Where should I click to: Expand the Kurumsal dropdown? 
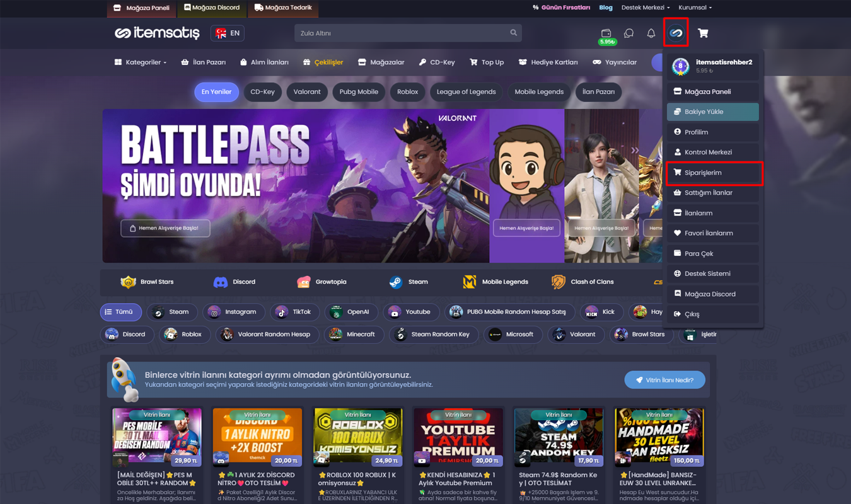pyautogui.click(x=695, y=8)
